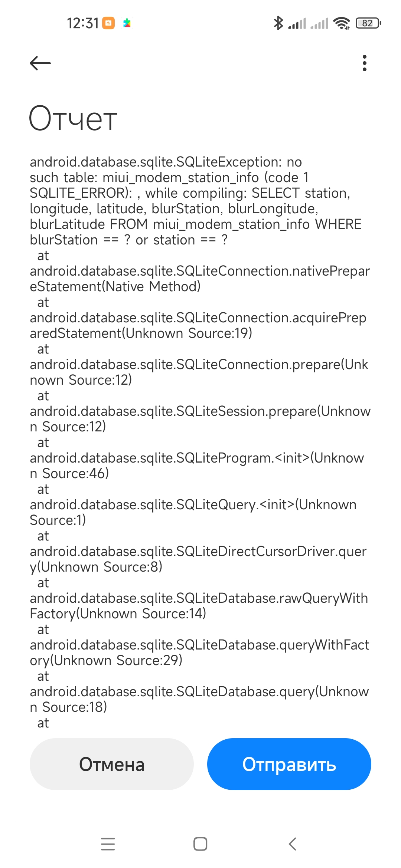Viewport: 401px width, 868px height.
Task: Tap the home square navigation button
Action: (x=200, y=844)
